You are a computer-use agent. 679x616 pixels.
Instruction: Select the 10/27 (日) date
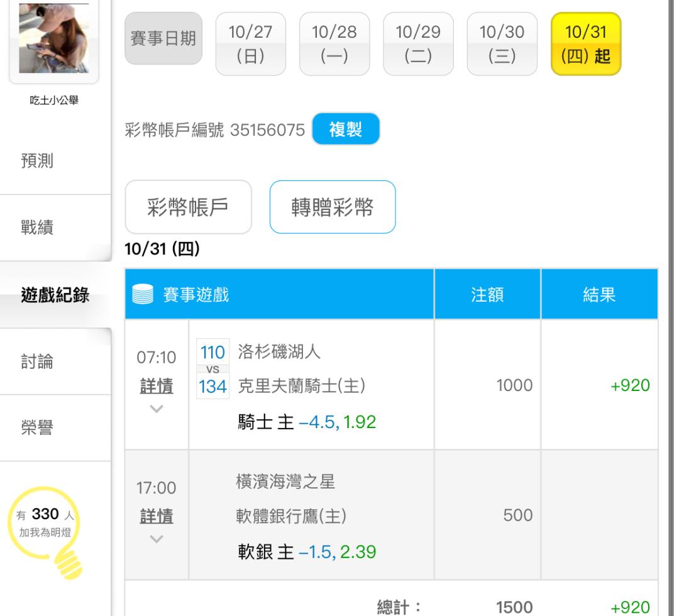(250, 45)
